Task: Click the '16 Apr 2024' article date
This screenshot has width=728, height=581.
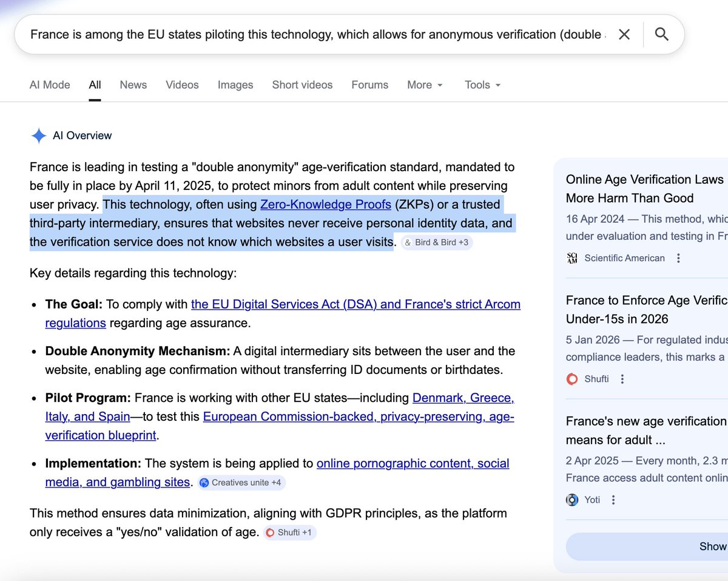Action: click(596, 219)
